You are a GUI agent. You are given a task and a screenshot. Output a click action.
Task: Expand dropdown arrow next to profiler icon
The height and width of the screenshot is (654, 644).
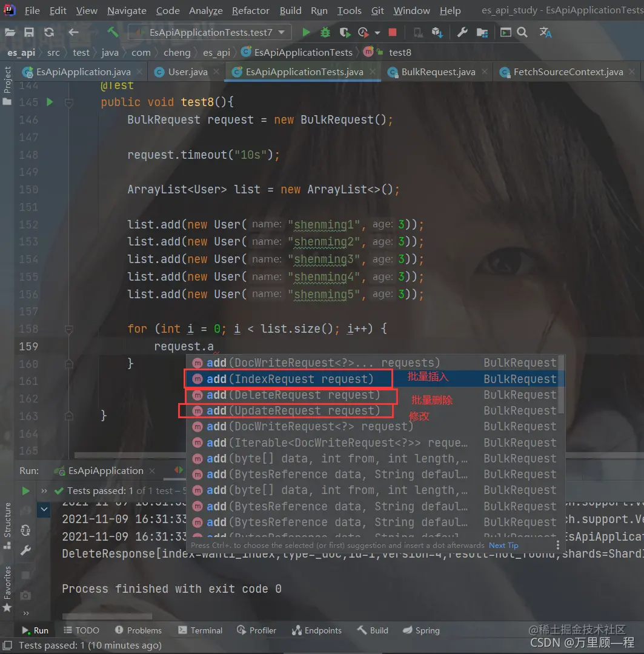[377, 33]
